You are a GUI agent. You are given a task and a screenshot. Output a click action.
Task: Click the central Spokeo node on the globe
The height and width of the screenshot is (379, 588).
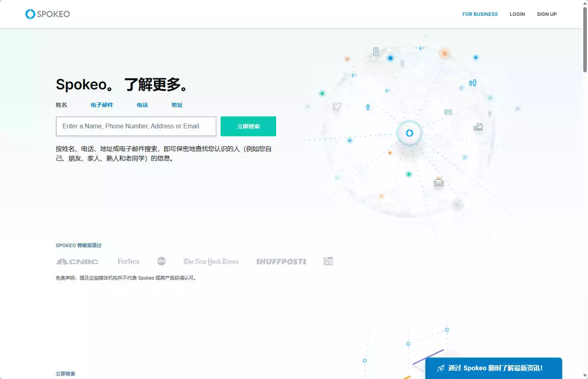(409, 133)
